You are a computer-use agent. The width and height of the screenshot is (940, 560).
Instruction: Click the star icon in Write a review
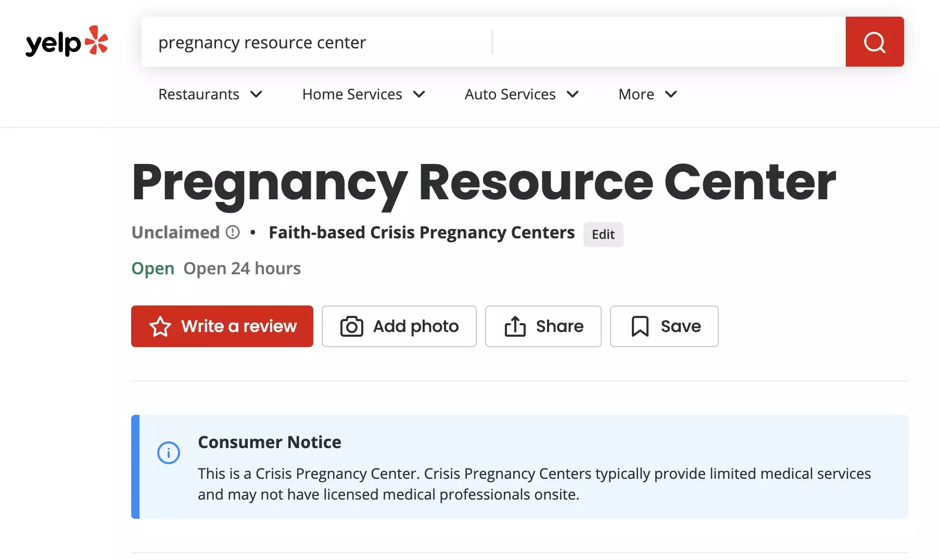point(160,326)
